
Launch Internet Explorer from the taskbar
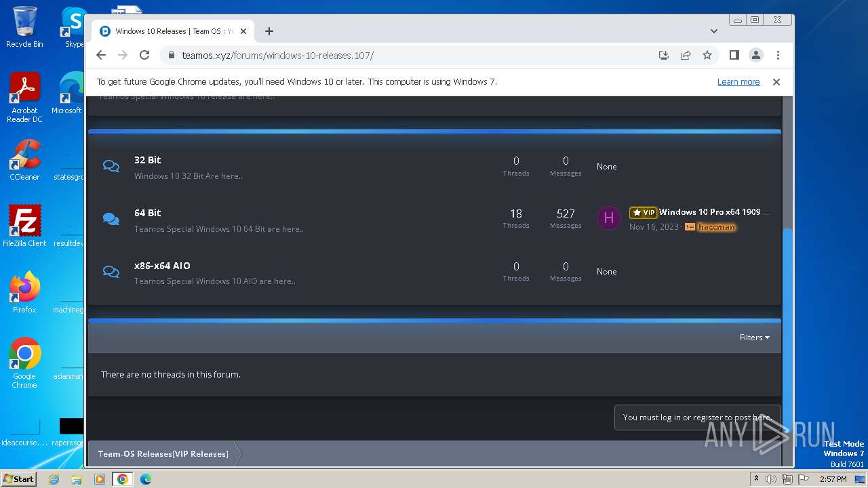point(54,479)
